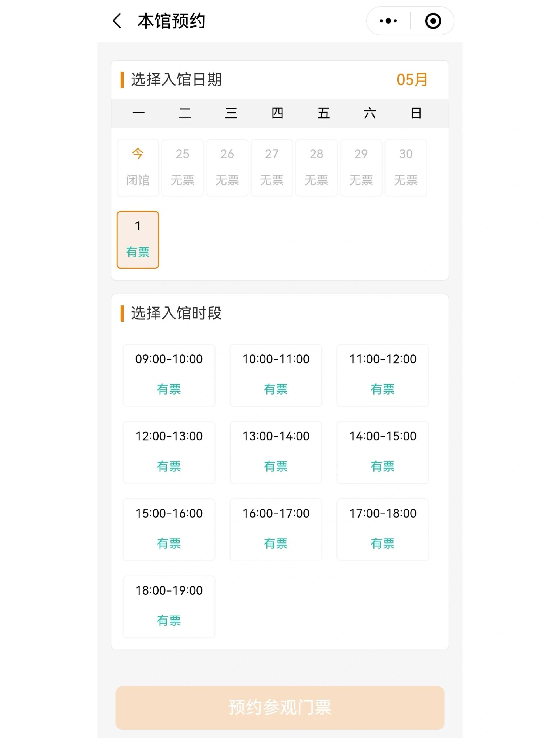Tap the 15:00-16:00 time slot

click(x=169, y=529)
